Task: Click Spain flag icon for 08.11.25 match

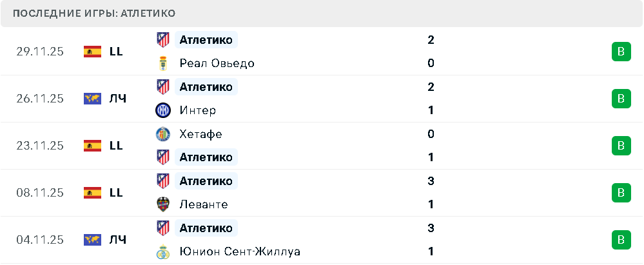Action: tap(93, 193)
